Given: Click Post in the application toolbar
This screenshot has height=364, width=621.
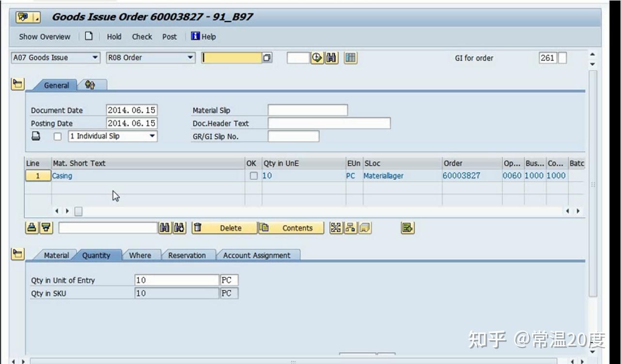Looking at the screenshot, I should point(169,36).
